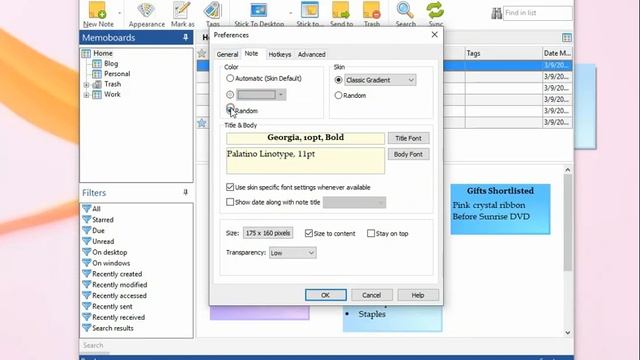
Task: Click Stick To Desktop toolbar icon
Action: [259, 14]
